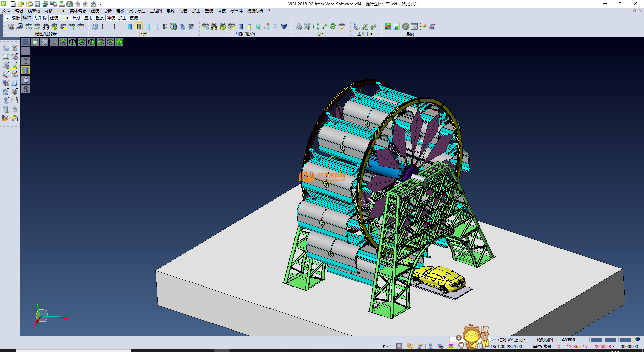Click the 绝对视图 status bar button
This screenshot has height=352, width=644.
point(545,340)
